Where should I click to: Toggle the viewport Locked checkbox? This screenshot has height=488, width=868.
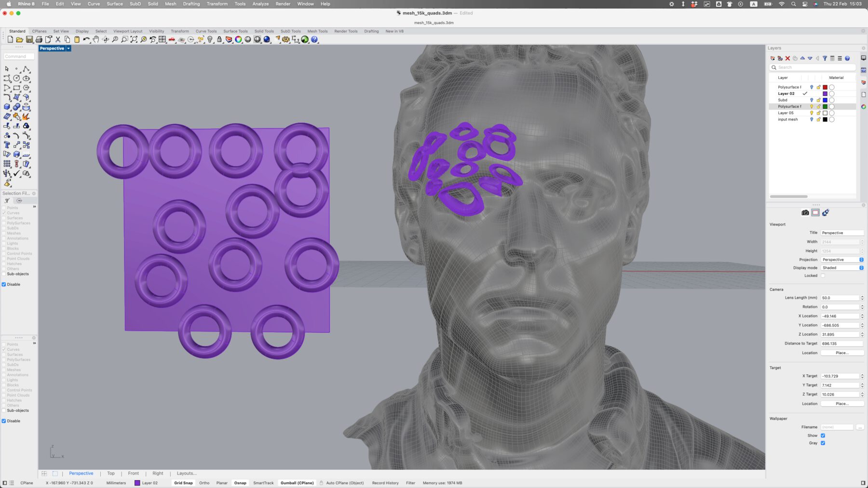pos(823,276)
